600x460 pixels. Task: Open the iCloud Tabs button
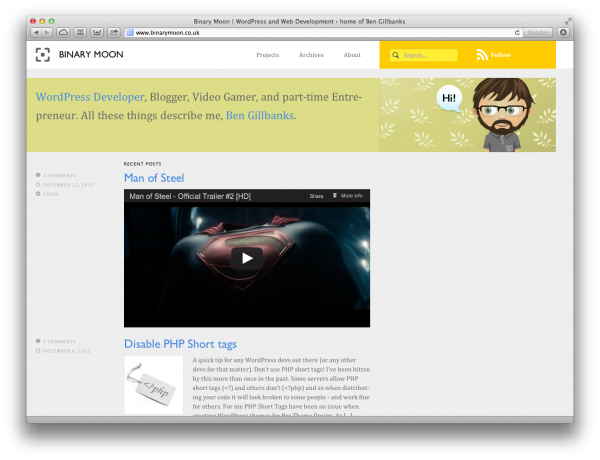point(63,33)
